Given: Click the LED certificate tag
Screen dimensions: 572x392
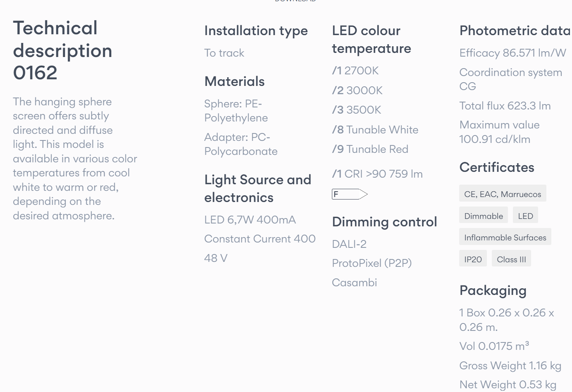Looking at the screenshot, I should (x=525, y=215).
